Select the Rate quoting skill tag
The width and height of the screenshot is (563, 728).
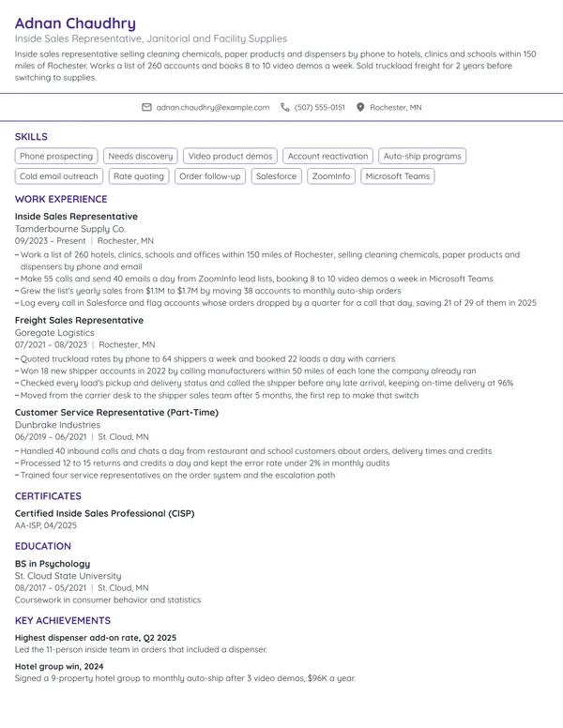pos(139,176)
